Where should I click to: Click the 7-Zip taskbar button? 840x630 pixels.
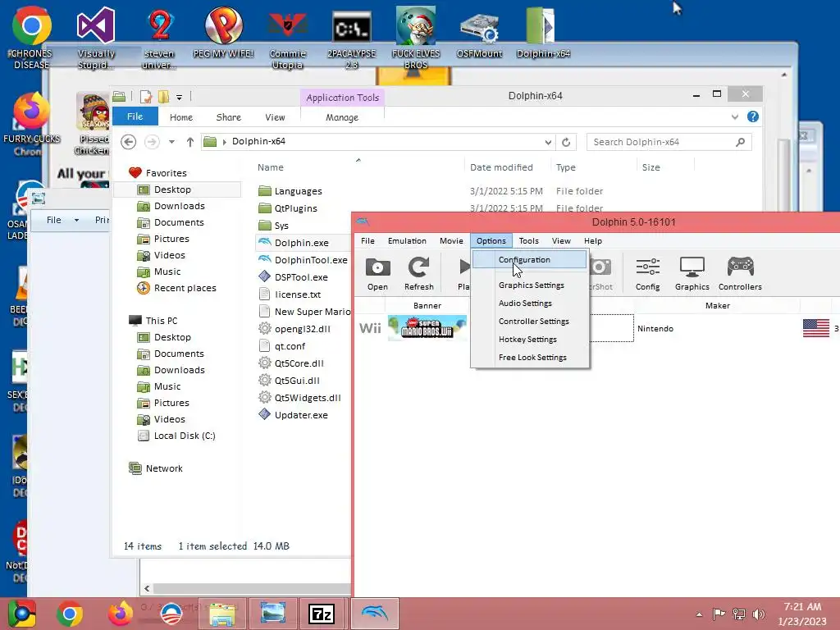point(322,614)
